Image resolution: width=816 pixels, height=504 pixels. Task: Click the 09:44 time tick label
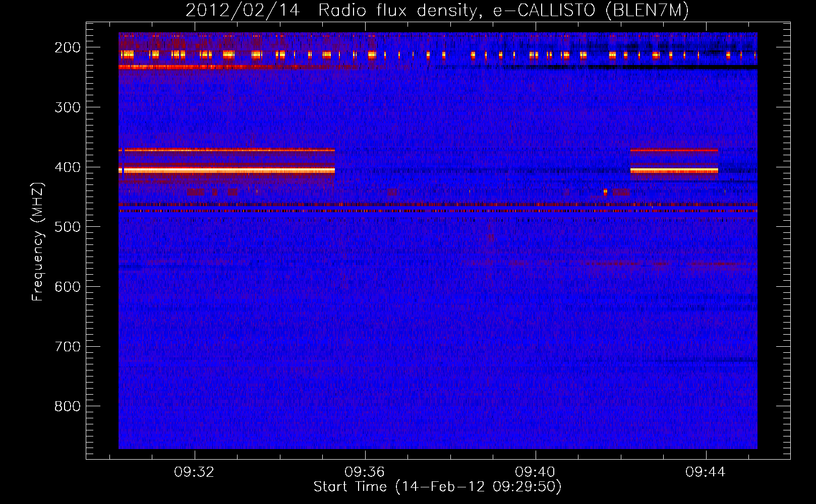pos(706,472)
